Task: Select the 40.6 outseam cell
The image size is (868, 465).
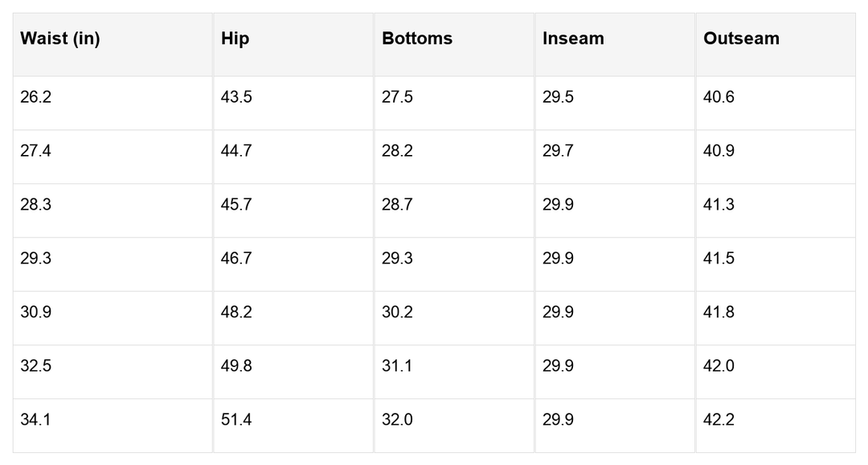Action: 719,97
